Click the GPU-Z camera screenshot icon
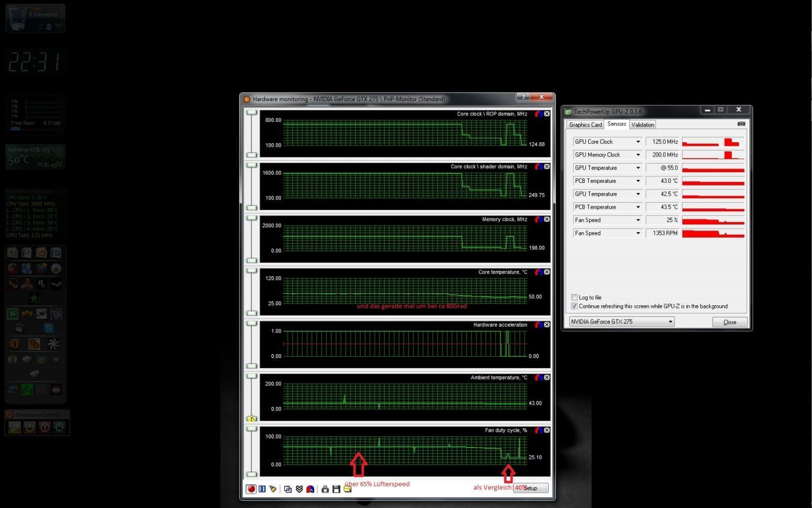The width and height of the screenshot is (812, 508). 741,123
